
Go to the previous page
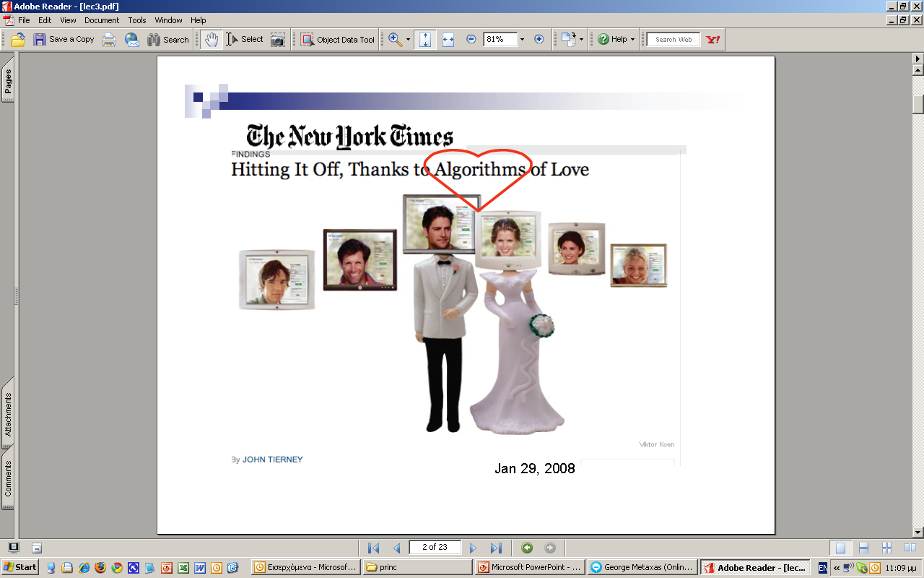(396, 548)
